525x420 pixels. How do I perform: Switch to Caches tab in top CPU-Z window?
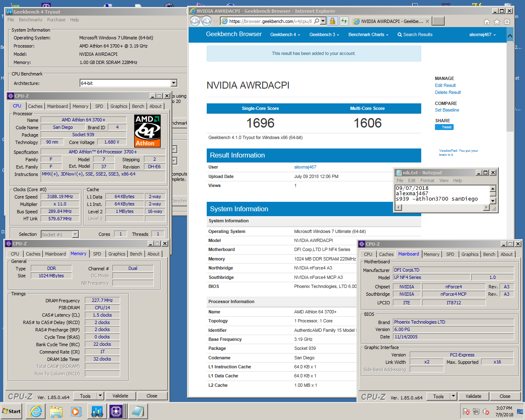coord(35,106)
